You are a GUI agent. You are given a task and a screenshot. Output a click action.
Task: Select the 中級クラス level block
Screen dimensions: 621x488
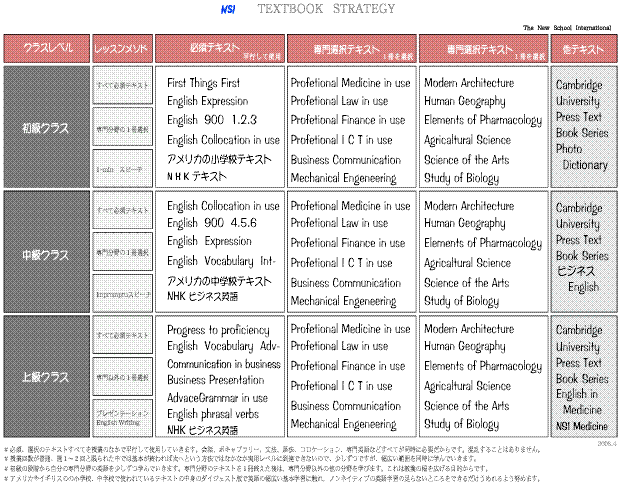[x=45, y=254]
